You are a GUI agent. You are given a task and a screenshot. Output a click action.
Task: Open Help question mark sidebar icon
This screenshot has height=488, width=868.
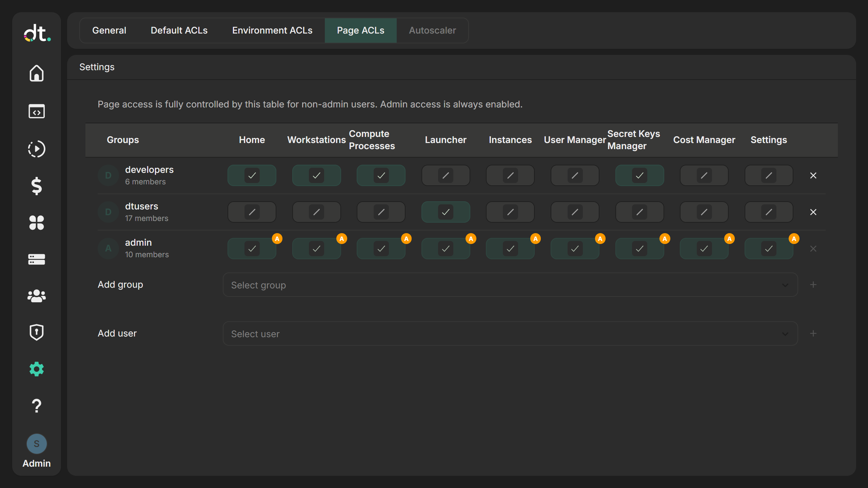coord(37,406)
